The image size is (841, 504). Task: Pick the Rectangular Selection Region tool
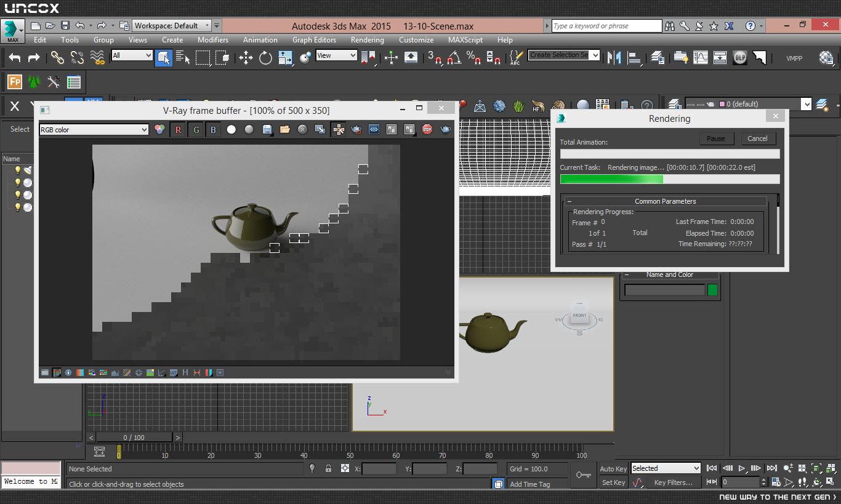pos(203,57)
